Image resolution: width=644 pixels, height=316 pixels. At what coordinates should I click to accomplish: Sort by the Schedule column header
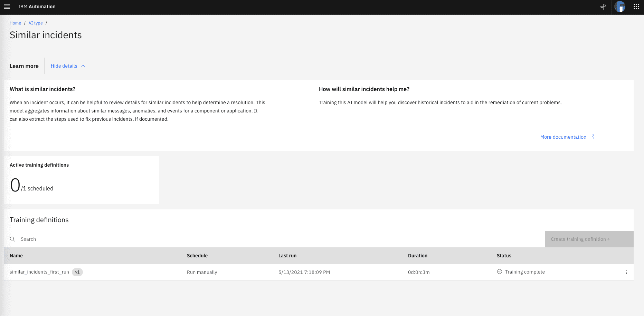click(x=197, y=256)
